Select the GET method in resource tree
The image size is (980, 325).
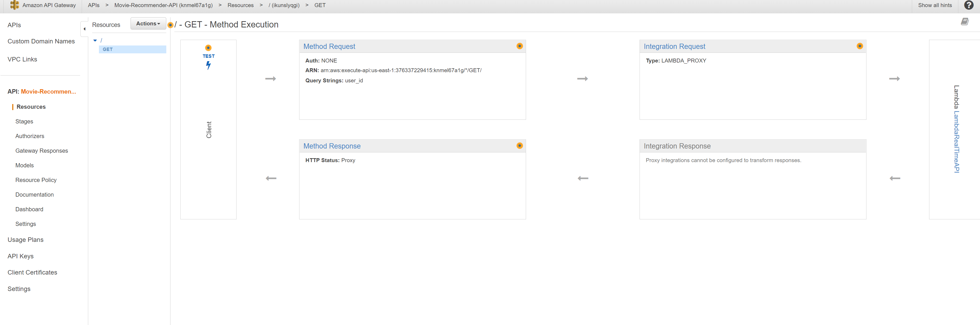(x=108, y=49)
